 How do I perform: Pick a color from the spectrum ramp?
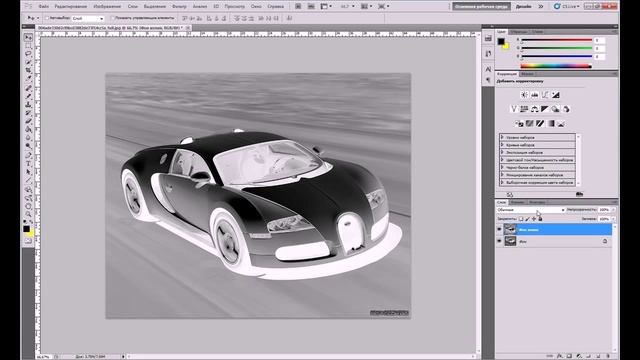(556, 66)
